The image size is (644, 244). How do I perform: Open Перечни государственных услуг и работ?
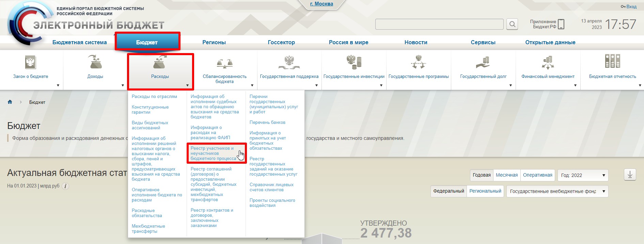coord(273,104)
